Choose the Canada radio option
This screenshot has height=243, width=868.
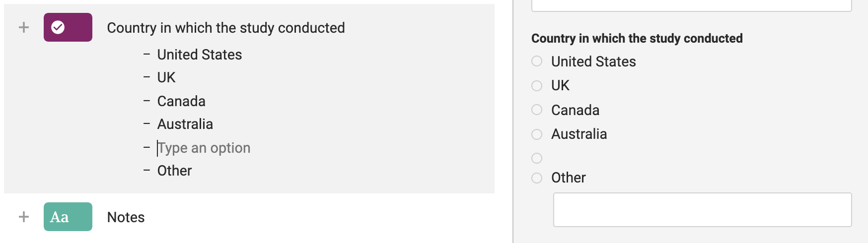tap(537, 110)
